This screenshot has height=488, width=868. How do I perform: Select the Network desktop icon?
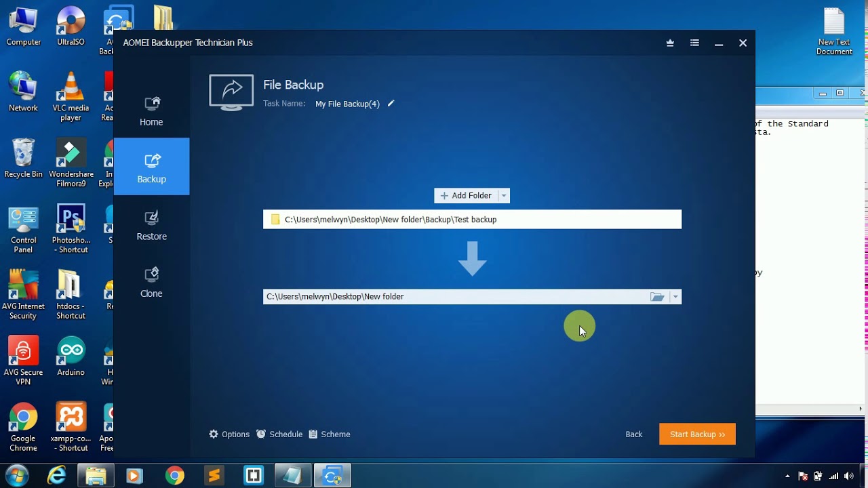(x=24, y=91)
